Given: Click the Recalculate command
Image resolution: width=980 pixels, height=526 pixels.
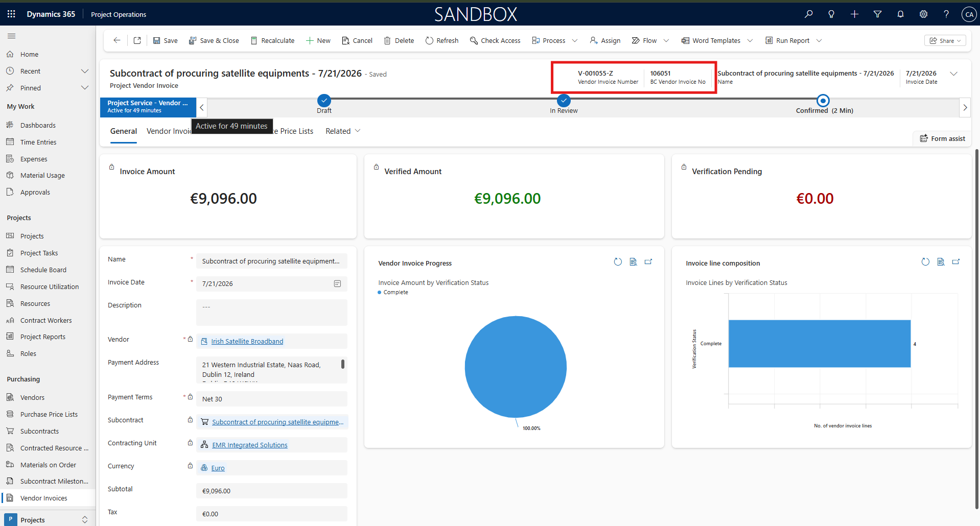Looking at the screenshot, I should pyautogui.click(x=272, y=40).
